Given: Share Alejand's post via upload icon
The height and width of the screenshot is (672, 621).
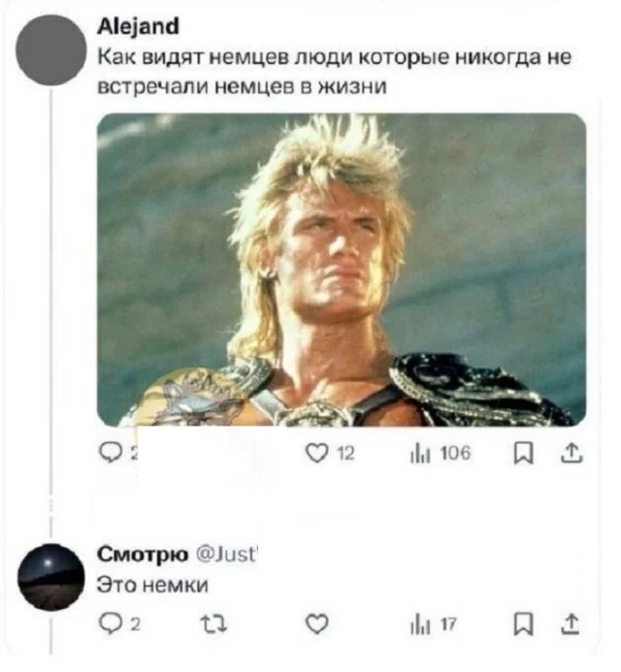Looking at the screenshot, I should 572,453.
